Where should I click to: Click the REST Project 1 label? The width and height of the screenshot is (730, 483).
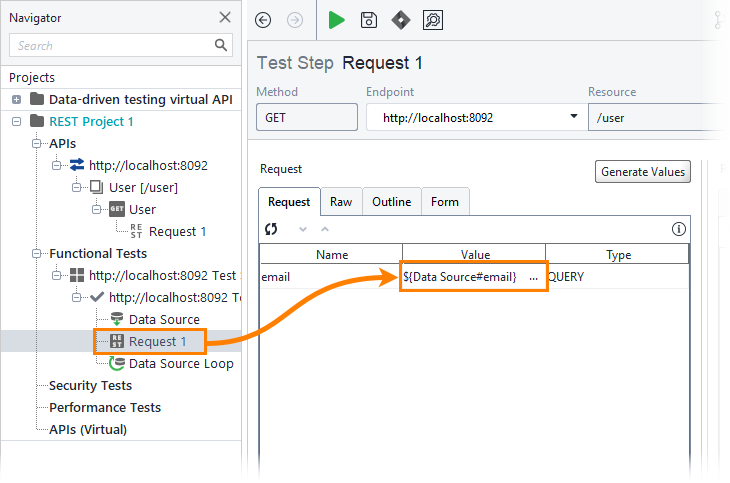91,121
